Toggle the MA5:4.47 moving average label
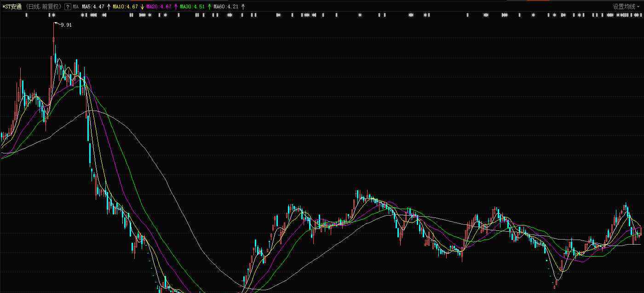Viewport: 644px width, 293px height. pos(93,7)
